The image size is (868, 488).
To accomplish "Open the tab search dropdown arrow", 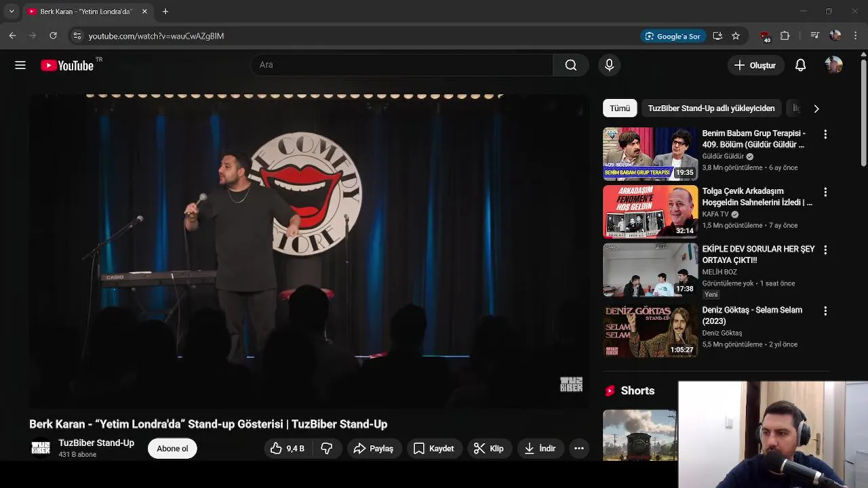I will tap(12, 12).
